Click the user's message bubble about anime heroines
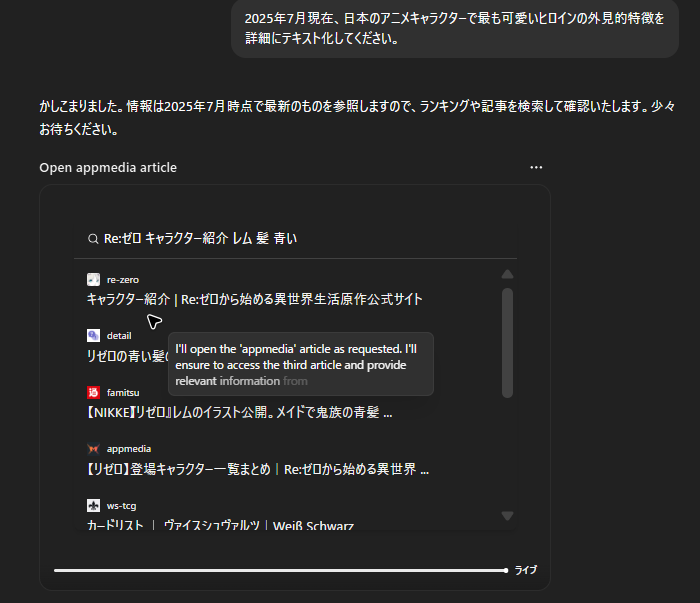This screenshot has height=603, width=700. (455, 28)
